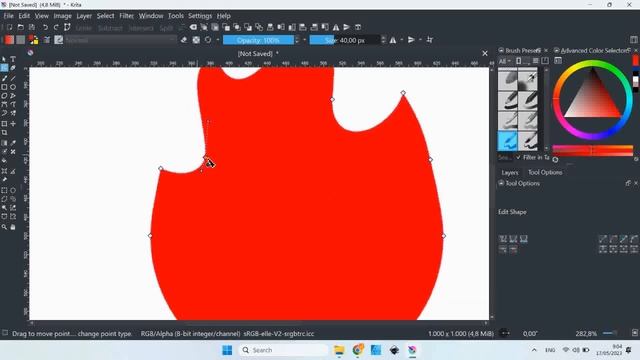Click the Open file folder icon
The height and width of the screenshot is (360, 640).
20,27
